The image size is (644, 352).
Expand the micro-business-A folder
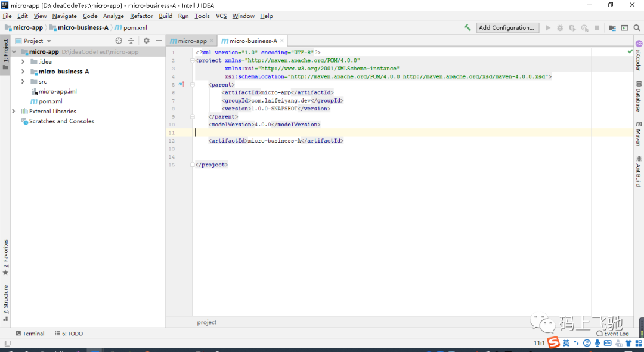click(x=23, y=72)
